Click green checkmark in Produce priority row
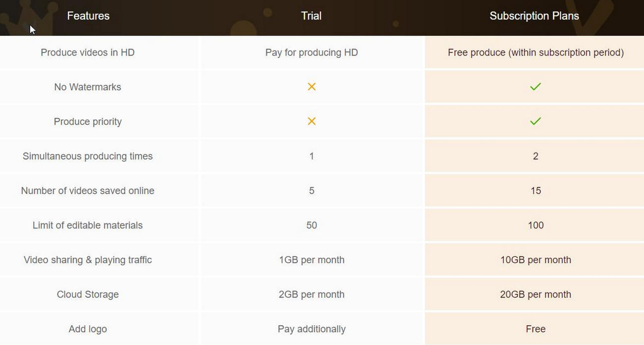Screen dimensions: 644x345 click(535, 121)
